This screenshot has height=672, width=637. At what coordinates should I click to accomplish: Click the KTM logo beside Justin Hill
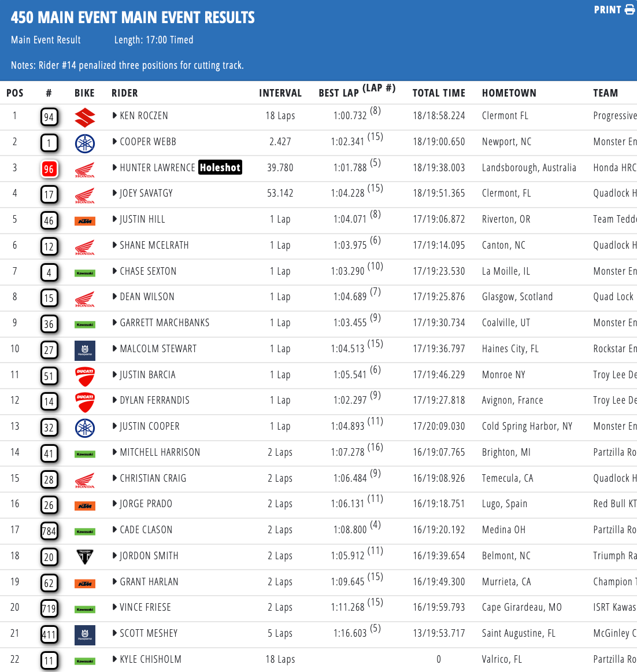pyautogui.click(x=85, y=220)
